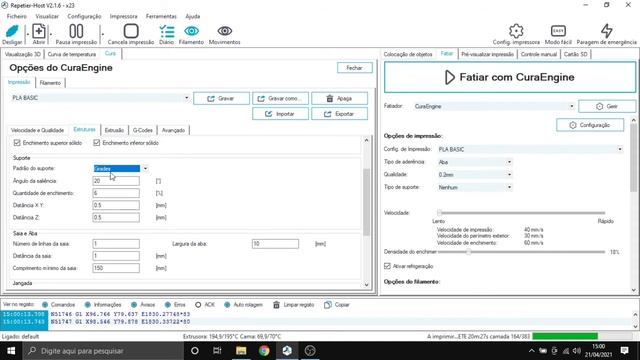
Task: Pause print with Pausa impressão icon
Action: (x=76, y=31)
